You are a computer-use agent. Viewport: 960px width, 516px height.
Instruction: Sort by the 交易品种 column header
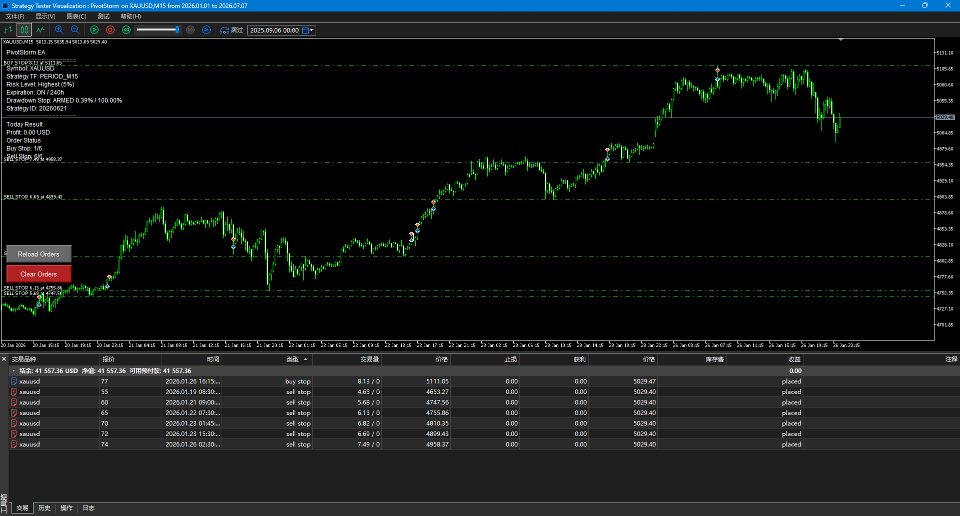pos(24,359)
